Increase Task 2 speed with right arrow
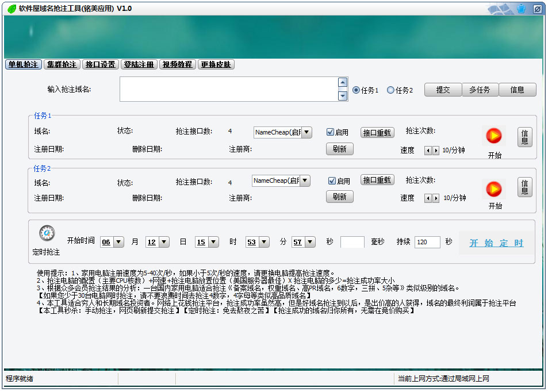The height and width of the screenshot is (392, 548). pyautogui.click(x=436, y=198)
